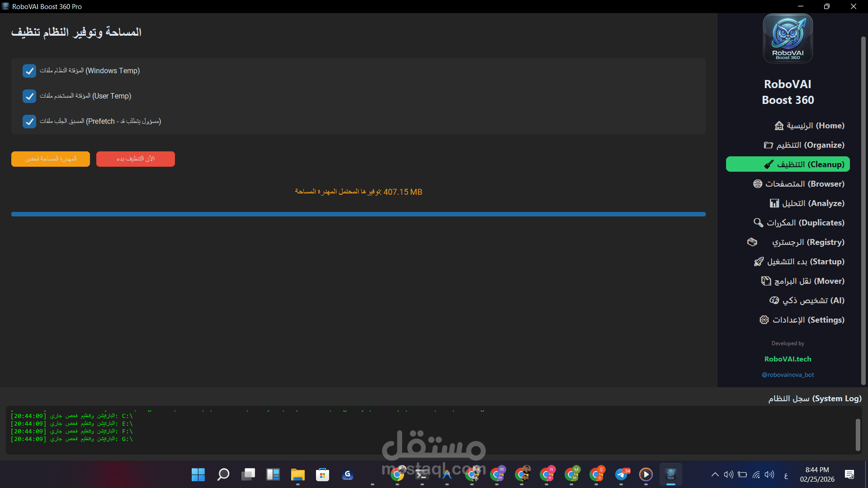
Task: Click the Organize folder icon
Action: click(x=768, y=145)
